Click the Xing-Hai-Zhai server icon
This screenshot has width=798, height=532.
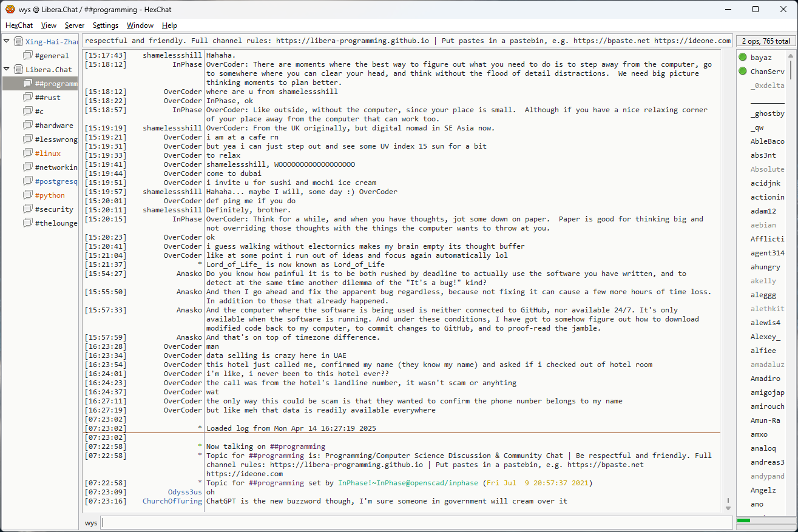coord(18,41)
